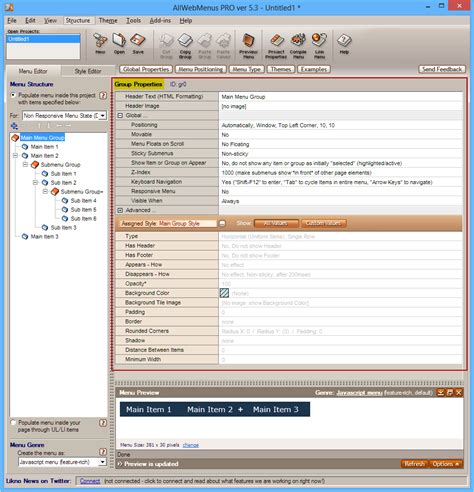The image size is (474, 492).
Task: Click the Sub Item 6 tree icon
Action: 65,218
